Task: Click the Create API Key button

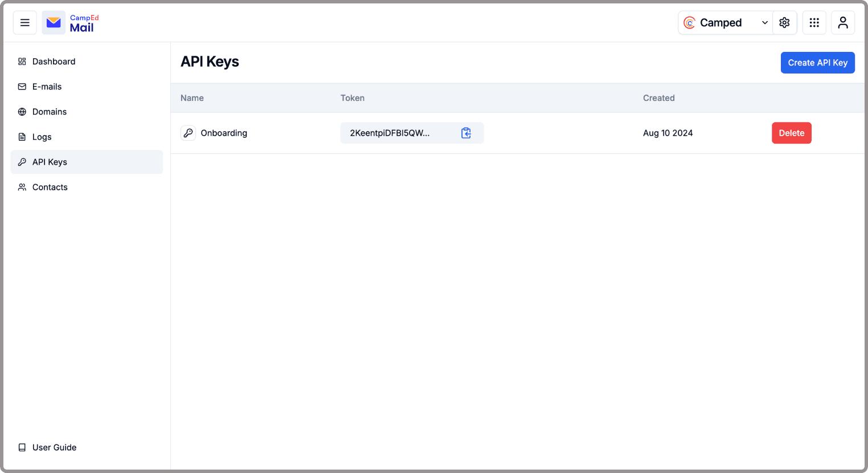Action: point(817,63)
